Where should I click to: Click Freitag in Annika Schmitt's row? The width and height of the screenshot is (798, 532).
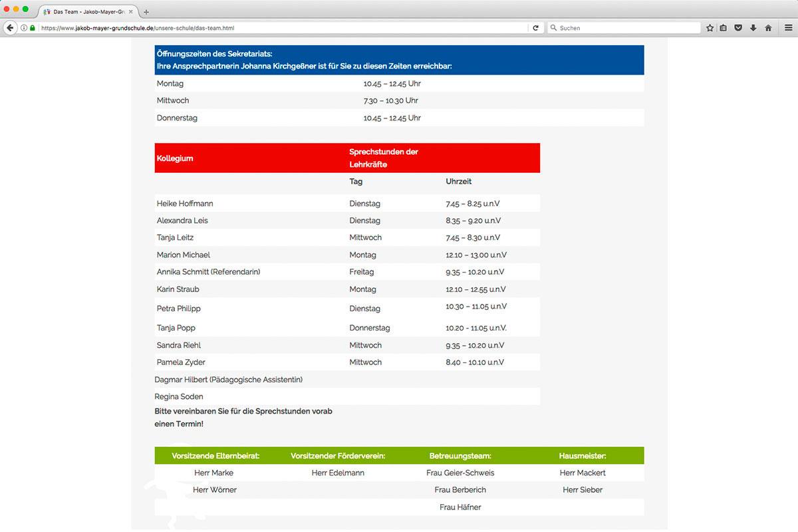coord(362,272)
